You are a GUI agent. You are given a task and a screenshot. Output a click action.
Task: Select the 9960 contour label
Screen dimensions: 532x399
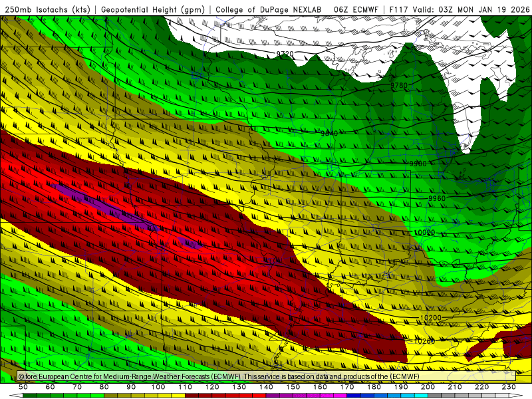(x=437, y=198)
